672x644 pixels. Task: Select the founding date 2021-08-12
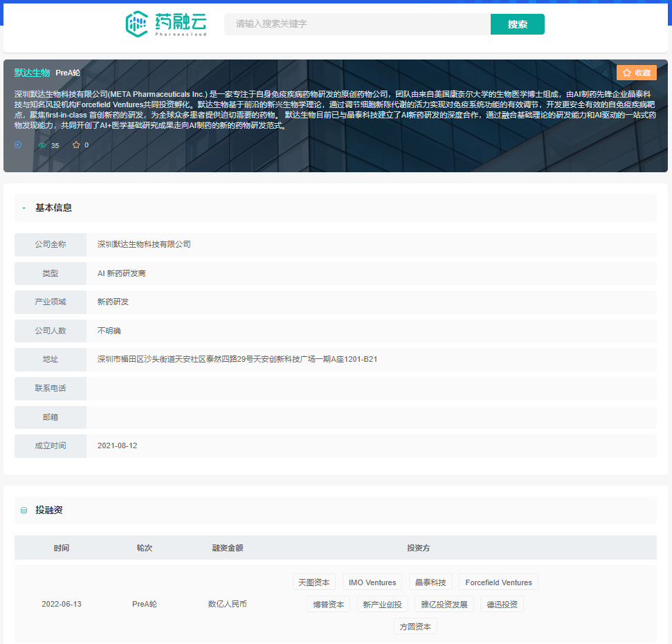[x=118, y=445]
